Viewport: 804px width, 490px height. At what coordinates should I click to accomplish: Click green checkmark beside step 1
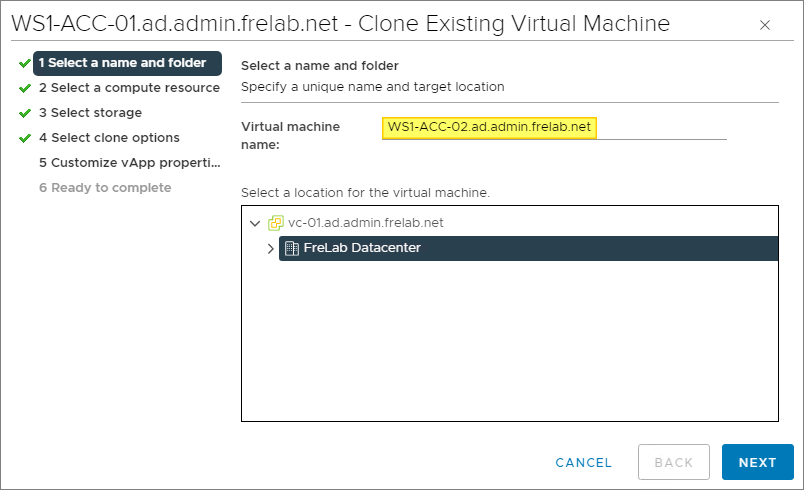click(x=24, y=63)
